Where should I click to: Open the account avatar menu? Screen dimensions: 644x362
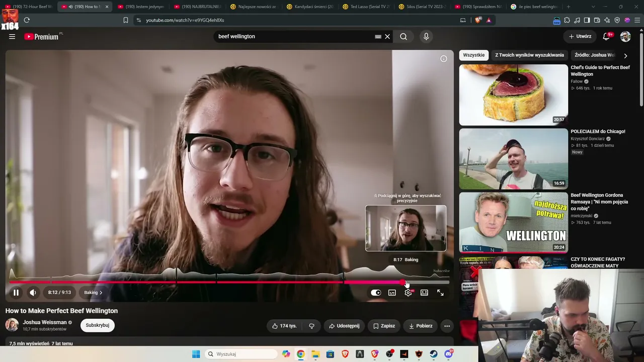tap(625, 36)
